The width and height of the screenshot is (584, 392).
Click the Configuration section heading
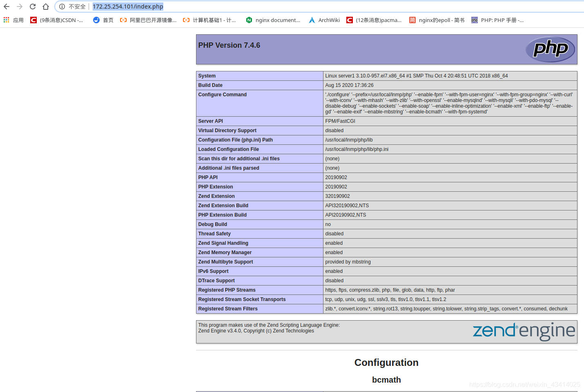point(386,363)
